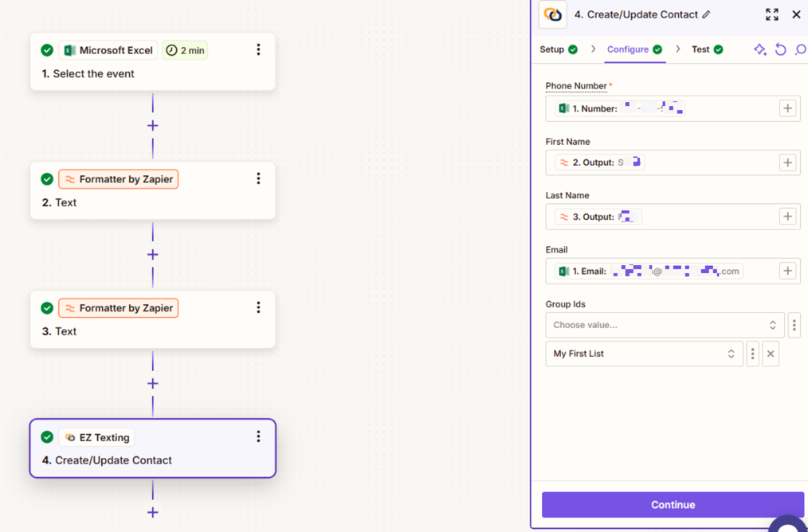Click the Formatter by Zapier badge in step 3
The width and height of the screenshot is (808, 532).
(x=119, y=308)
